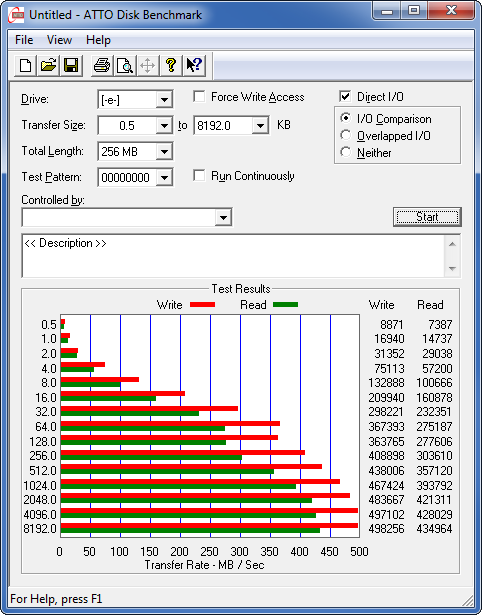Screen dimensions: 482x615
Task: Click the yellow question mark About icon
Action: (170, 66)
